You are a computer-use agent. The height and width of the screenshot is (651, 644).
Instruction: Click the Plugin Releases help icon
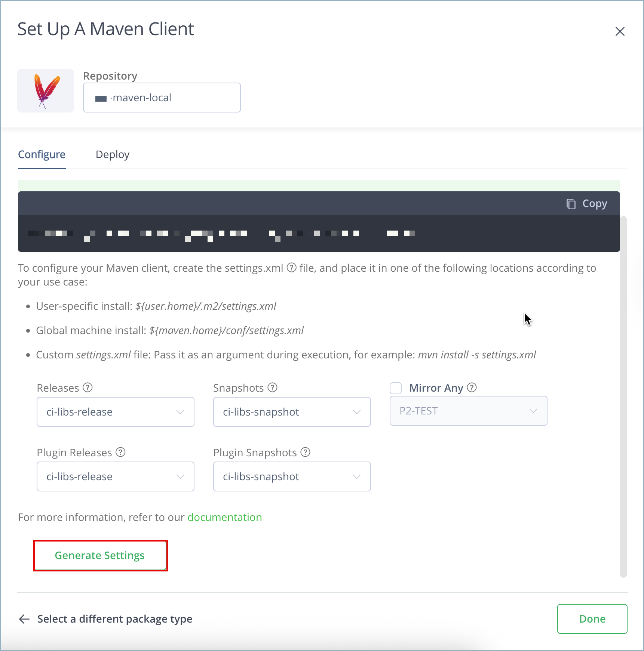coord(120,452)
